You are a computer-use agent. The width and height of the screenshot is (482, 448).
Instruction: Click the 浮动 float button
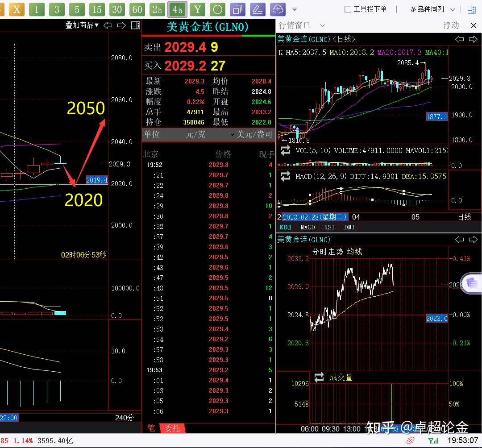[451, 25]
